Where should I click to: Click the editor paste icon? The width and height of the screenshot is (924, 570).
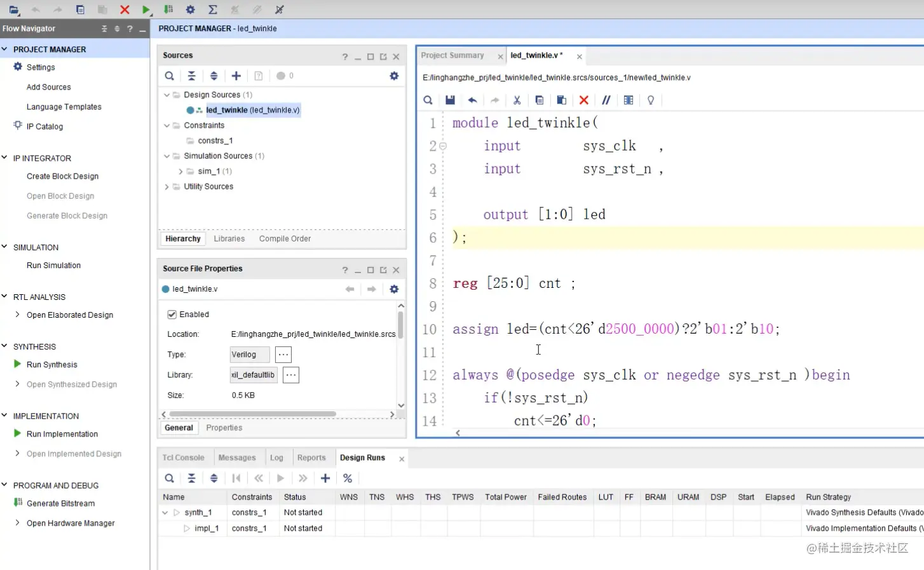561,100
